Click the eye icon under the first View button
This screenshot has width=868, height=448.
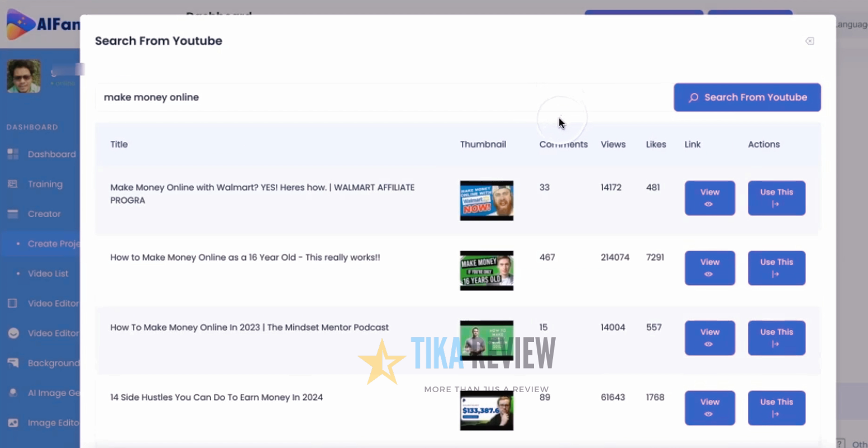(x=709, y=205)
